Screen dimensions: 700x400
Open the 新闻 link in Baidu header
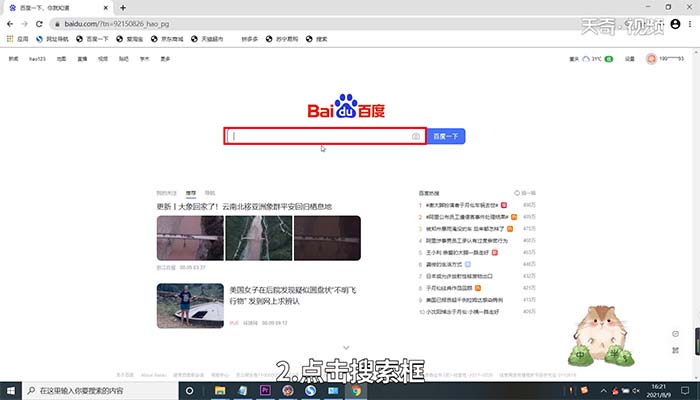(13, 59)
